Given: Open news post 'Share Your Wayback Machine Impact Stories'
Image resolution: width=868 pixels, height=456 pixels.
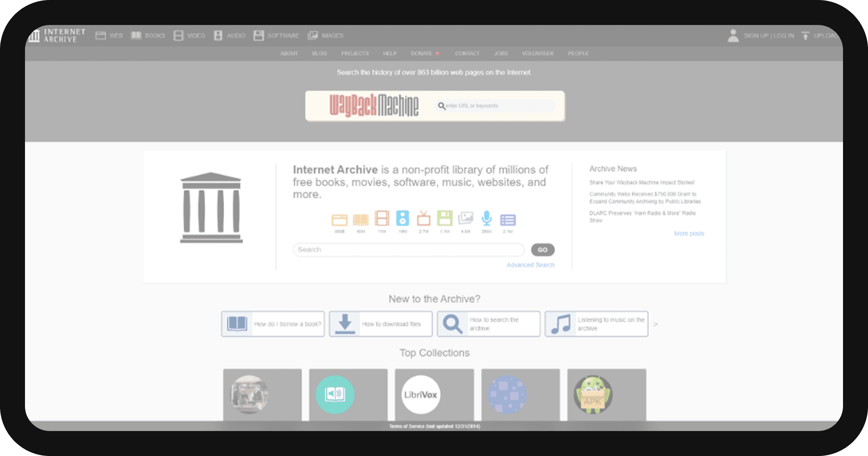Looking at the screenshot, I should (642, 183).
